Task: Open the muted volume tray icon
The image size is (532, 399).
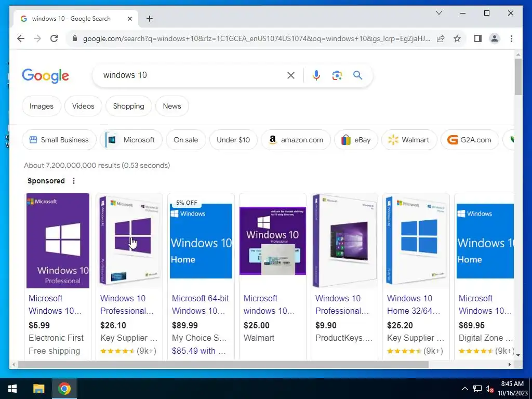Action: (x=489, y=389)
